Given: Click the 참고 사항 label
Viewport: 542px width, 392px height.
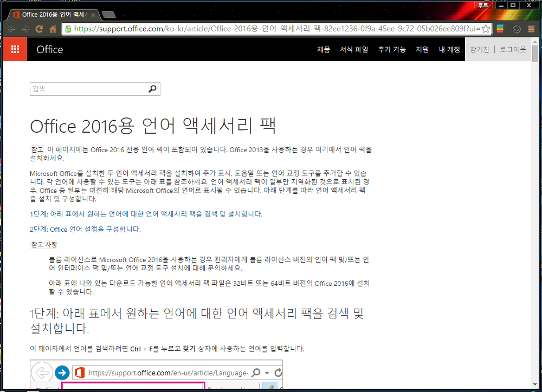Looking at the screenshot, I should (x=44, y=245).
